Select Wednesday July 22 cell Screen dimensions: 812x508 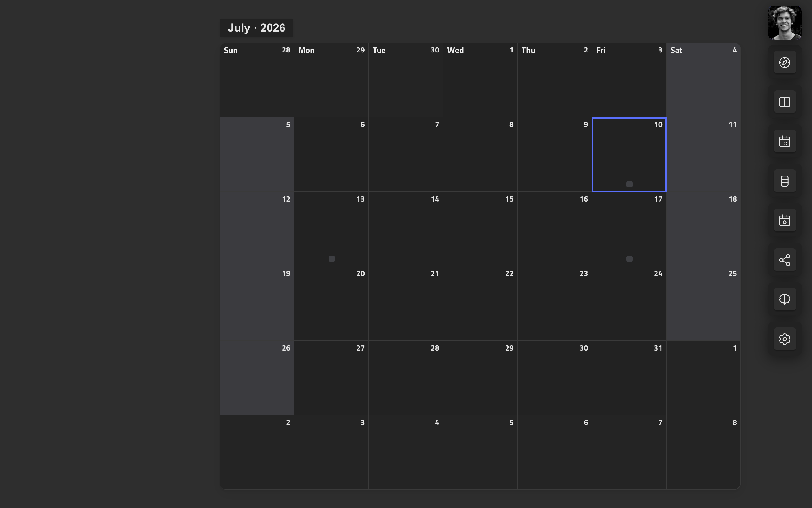[480, 304]
